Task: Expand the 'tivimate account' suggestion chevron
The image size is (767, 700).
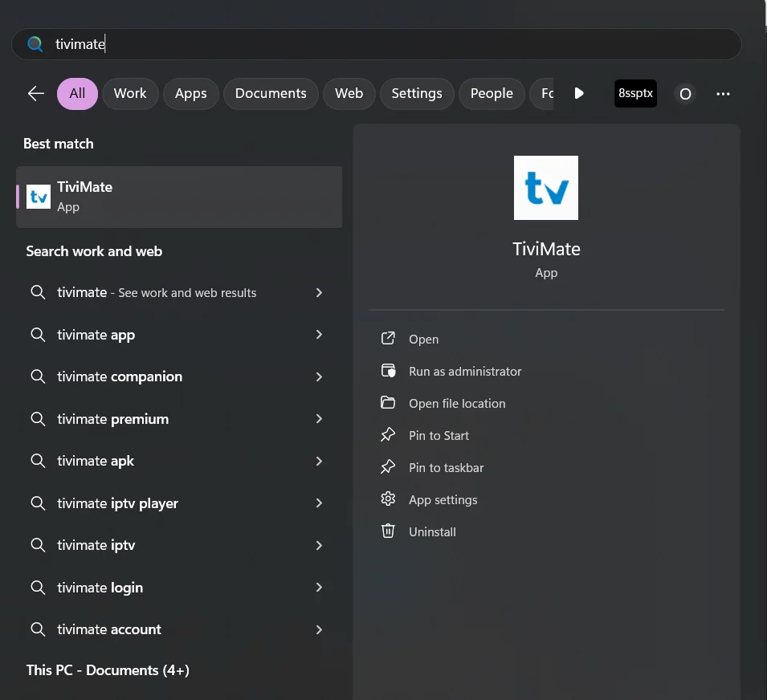Action: coord(319,629)
